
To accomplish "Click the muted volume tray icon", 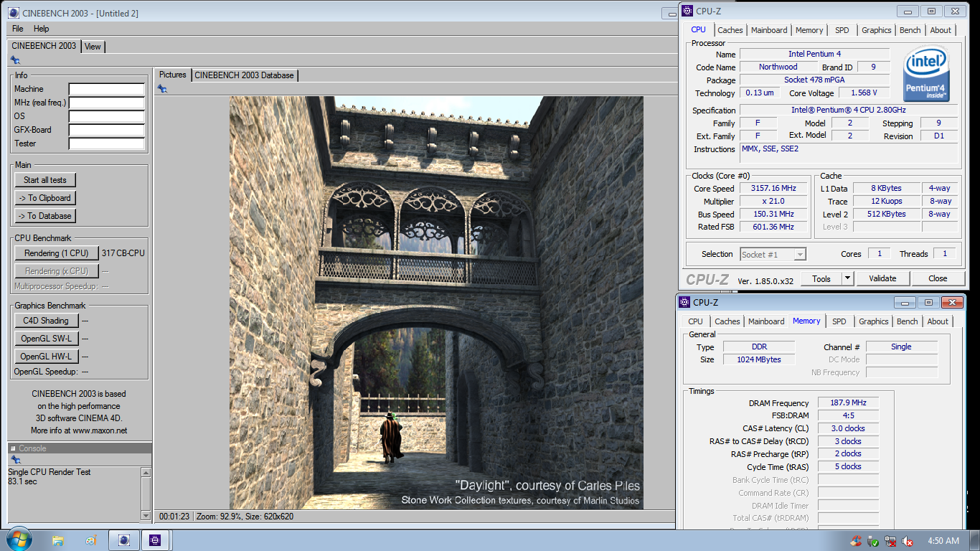I will pyautogui.click(x=908, y=541).
